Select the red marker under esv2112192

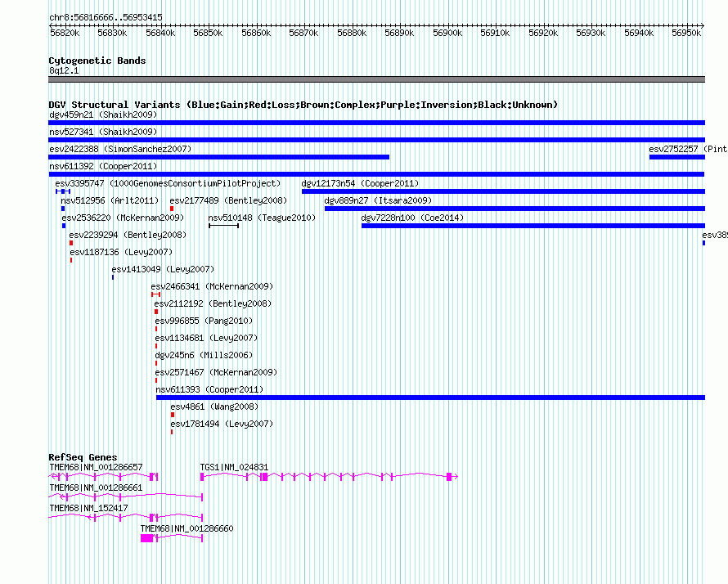[x=156, y=312]
